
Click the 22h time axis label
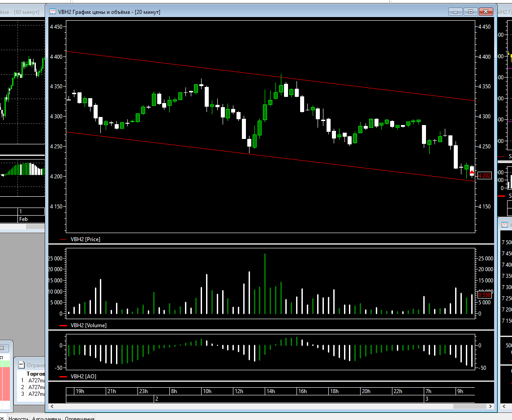398,391
